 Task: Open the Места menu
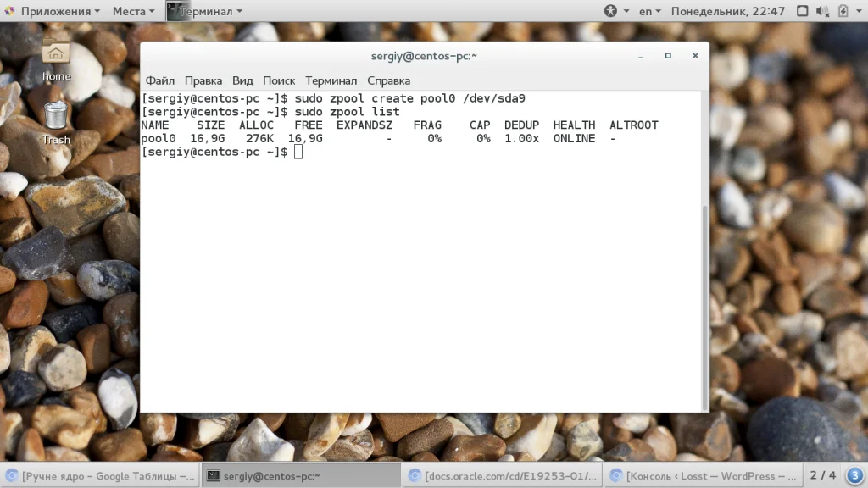tap(133, 11)
